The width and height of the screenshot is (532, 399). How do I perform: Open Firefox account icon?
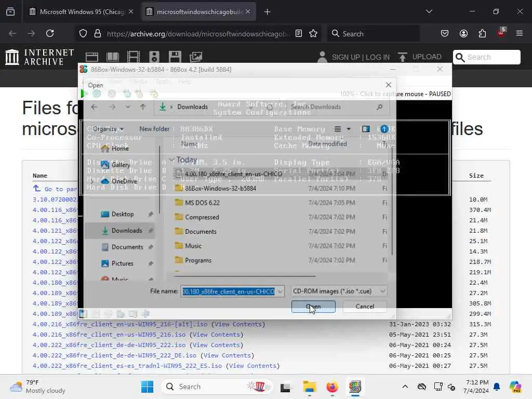click(x=463, y=34)
